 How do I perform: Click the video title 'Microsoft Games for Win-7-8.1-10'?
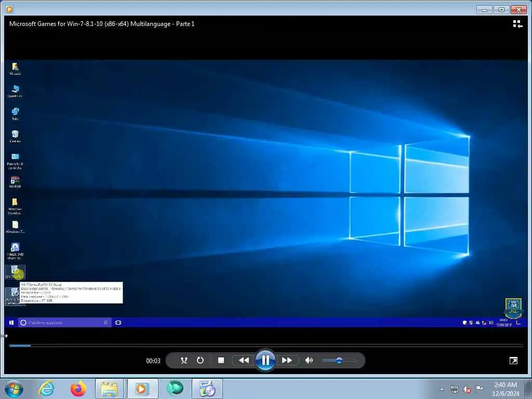102,24
